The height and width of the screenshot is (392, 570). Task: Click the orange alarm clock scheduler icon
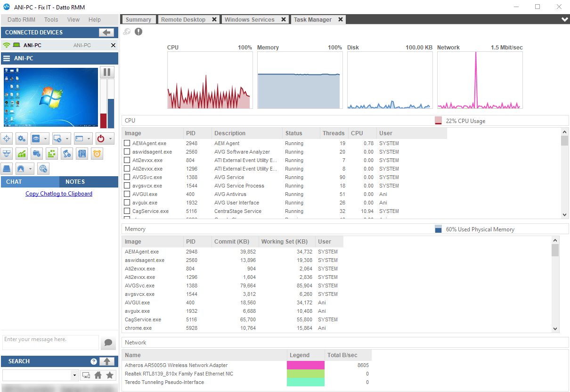[97, 153]
